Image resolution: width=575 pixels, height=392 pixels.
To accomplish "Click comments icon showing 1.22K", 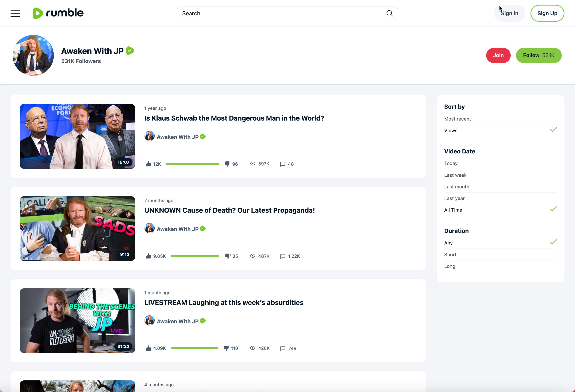I will point(283,256).
